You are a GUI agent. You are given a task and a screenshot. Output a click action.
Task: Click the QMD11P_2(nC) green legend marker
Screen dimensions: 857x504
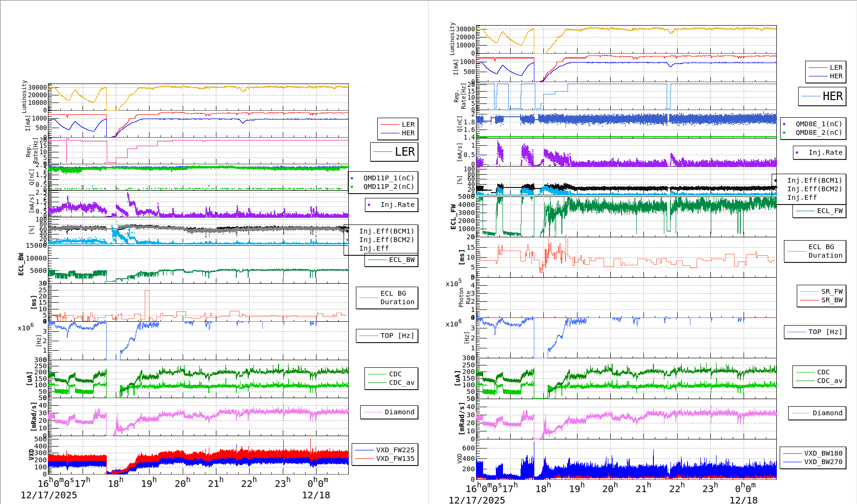[352, 187]
